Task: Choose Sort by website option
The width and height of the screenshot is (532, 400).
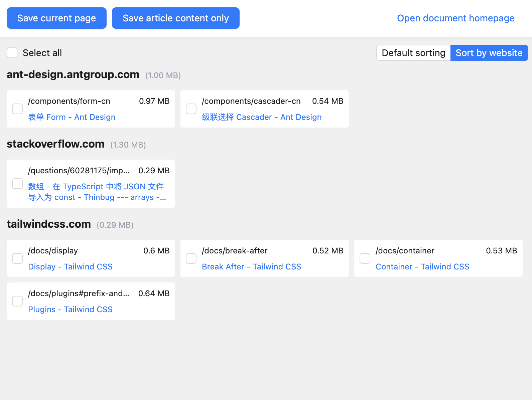Action: (489, 53)
